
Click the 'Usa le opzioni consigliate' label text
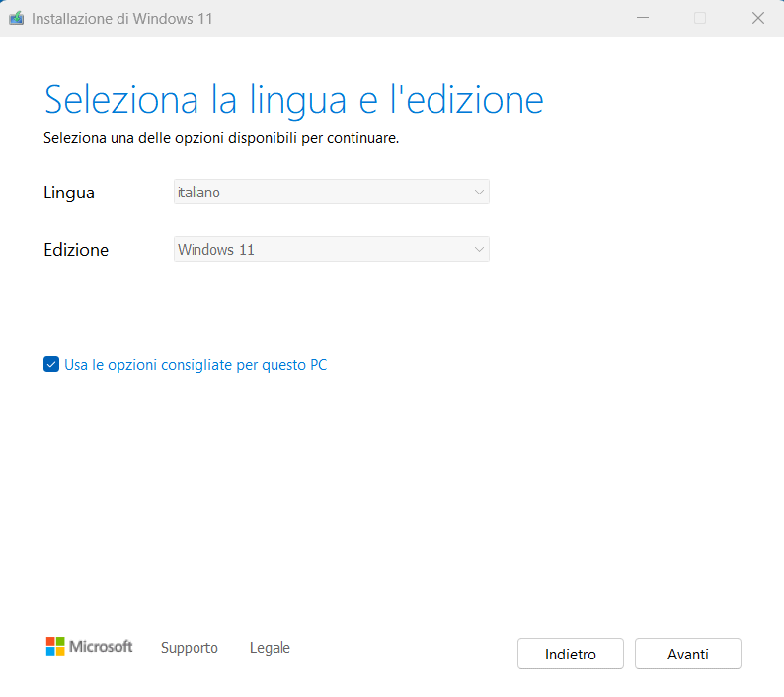tap(196, 365)
